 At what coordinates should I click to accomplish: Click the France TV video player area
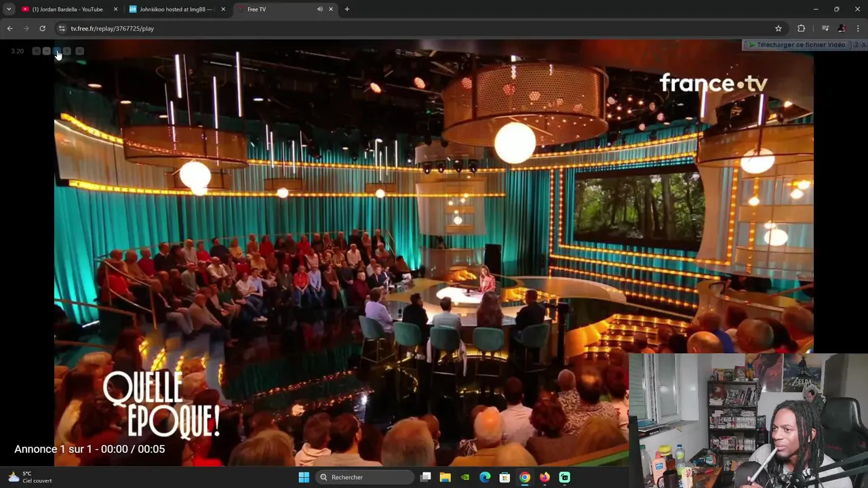[x=434, y=252]
